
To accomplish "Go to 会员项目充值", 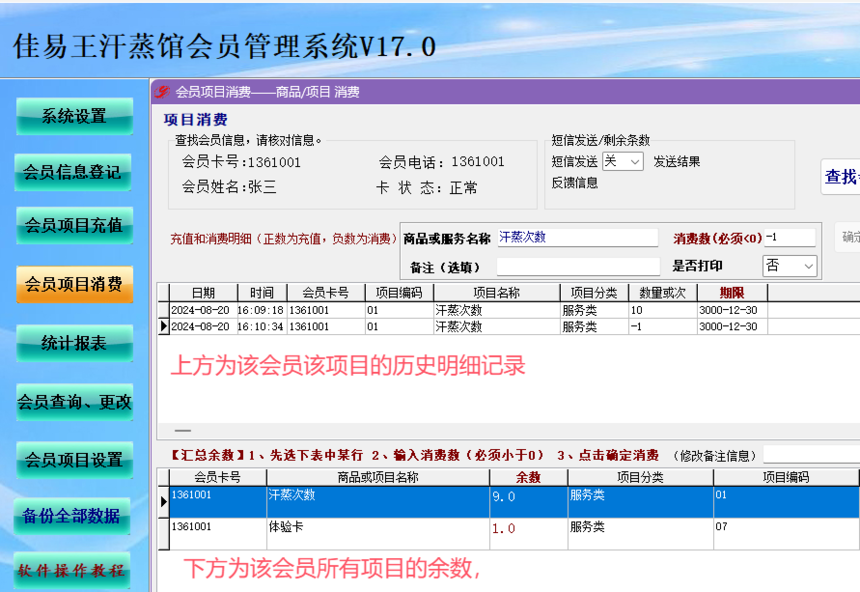I will [x=75, y=225].
